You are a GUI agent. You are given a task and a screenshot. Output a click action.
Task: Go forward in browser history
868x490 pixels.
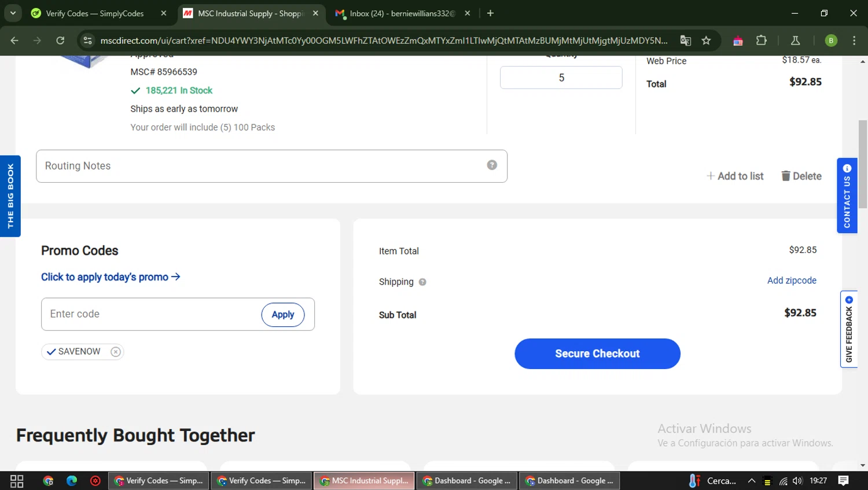[x=37, y=40]
